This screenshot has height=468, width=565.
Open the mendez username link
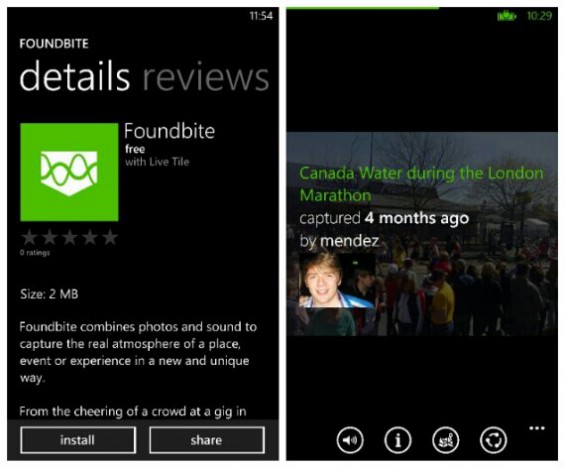[349, 241]
